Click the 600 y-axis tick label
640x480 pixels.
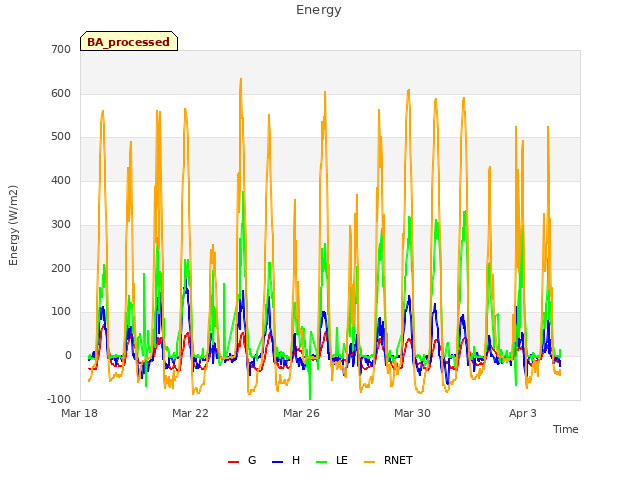(61, 93)
